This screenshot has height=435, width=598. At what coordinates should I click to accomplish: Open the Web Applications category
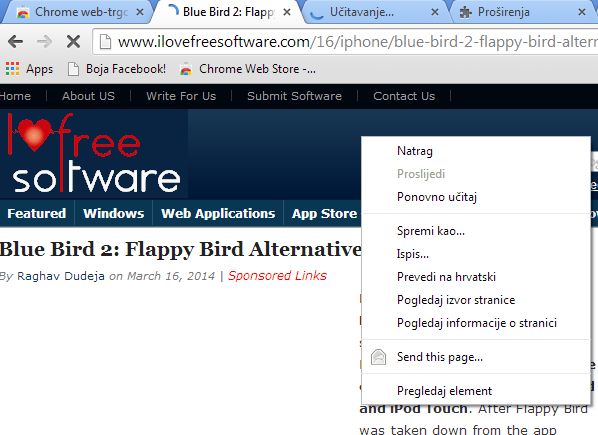pyautogui.click(x=218, y=213)
